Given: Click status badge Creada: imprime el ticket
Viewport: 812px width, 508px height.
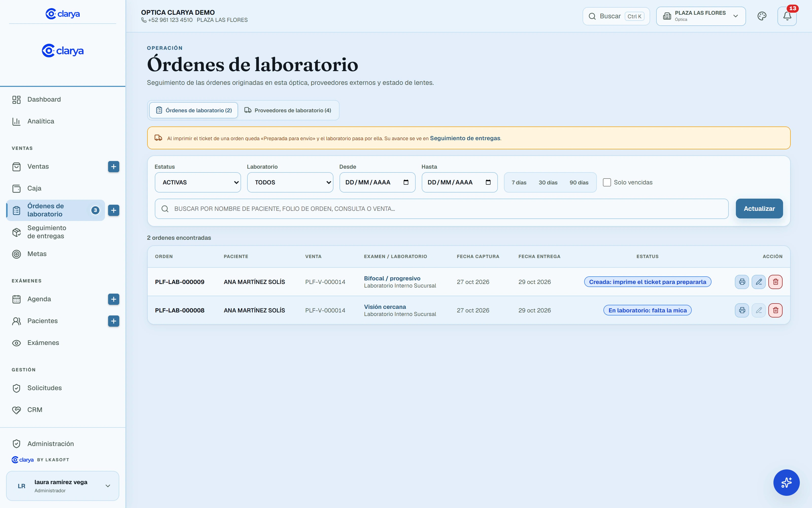Looking at the screenshot, I should pyautogui.click(x=648, y=282).
